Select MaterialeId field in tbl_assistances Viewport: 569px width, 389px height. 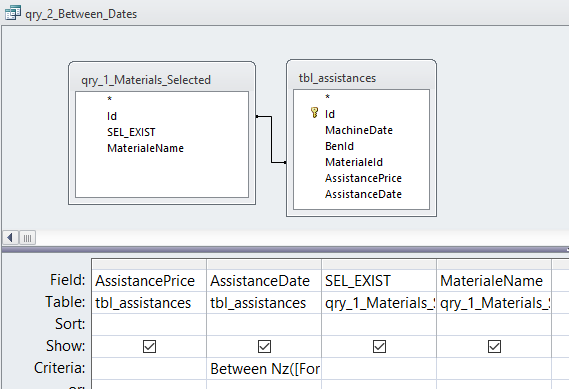353,162
